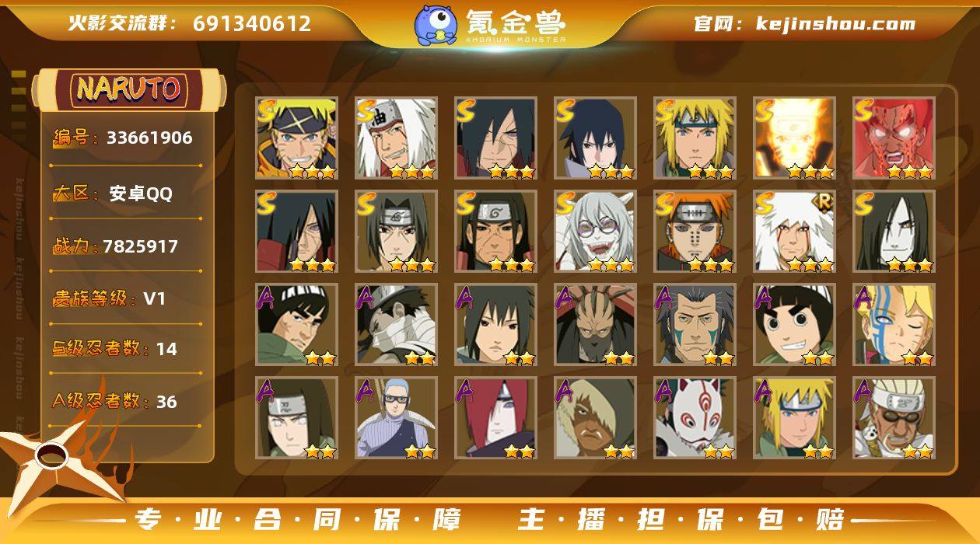Select the Hashirama portrait with forehead protector
Screen dimensions: 980x544
point(495,231)
